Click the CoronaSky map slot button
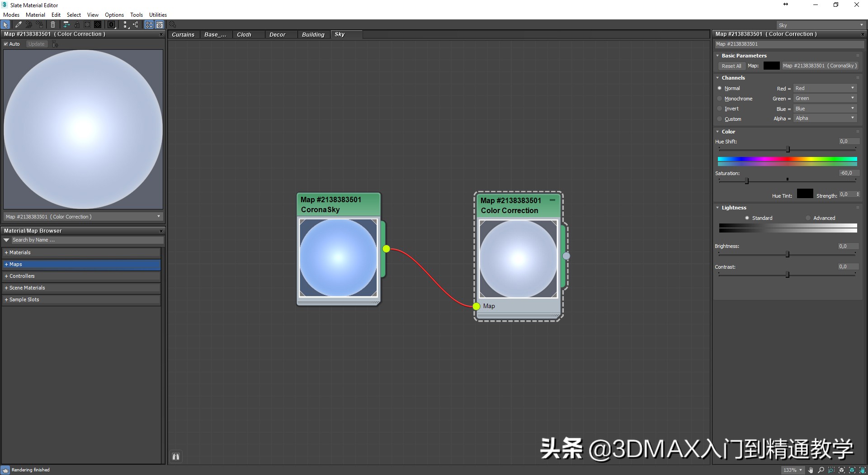The height and width of the screenshot is (475, 868). (x=819, y=66)
